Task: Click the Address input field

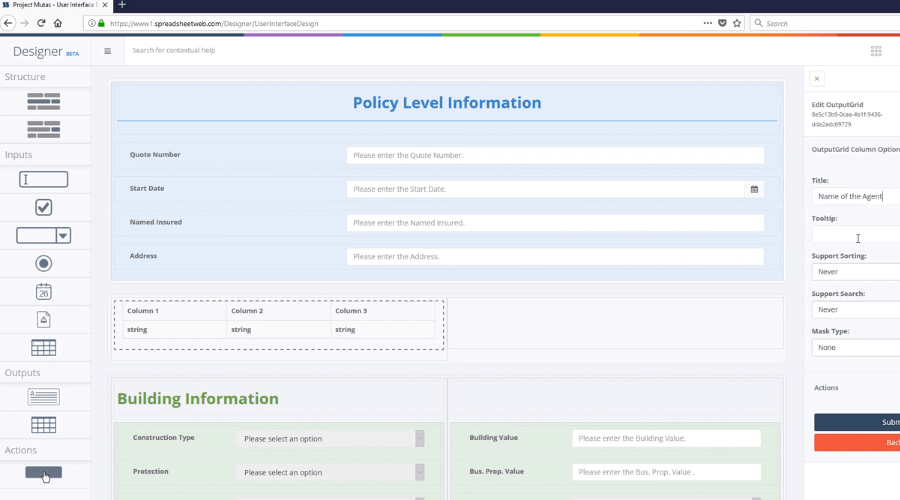Action: pyautogui.click(x=555, y=257)
